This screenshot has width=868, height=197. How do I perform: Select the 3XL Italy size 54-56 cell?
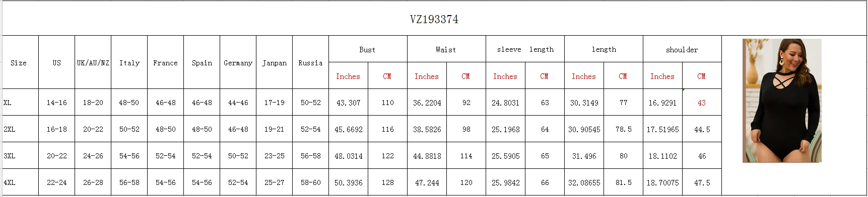[x=129, y=156]
